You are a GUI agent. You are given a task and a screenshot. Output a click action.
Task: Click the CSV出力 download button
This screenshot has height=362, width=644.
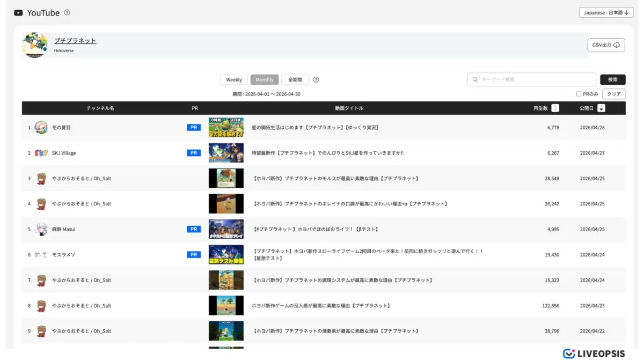coord(606,45)
